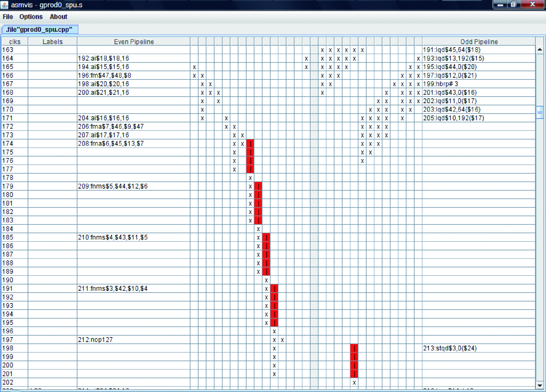Click the red stall cell in row 189

point(266,272)
